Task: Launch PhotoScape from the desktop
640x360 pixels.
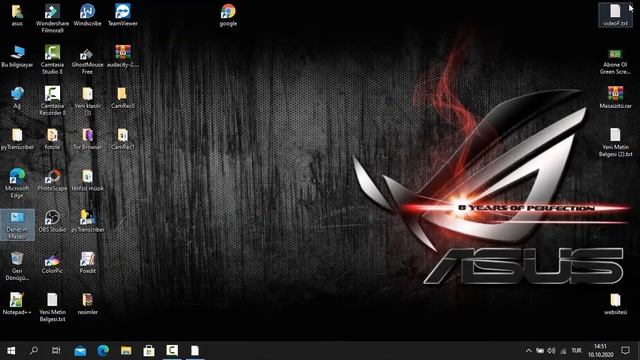Action: pyautogui.click(x=52, y=180)
